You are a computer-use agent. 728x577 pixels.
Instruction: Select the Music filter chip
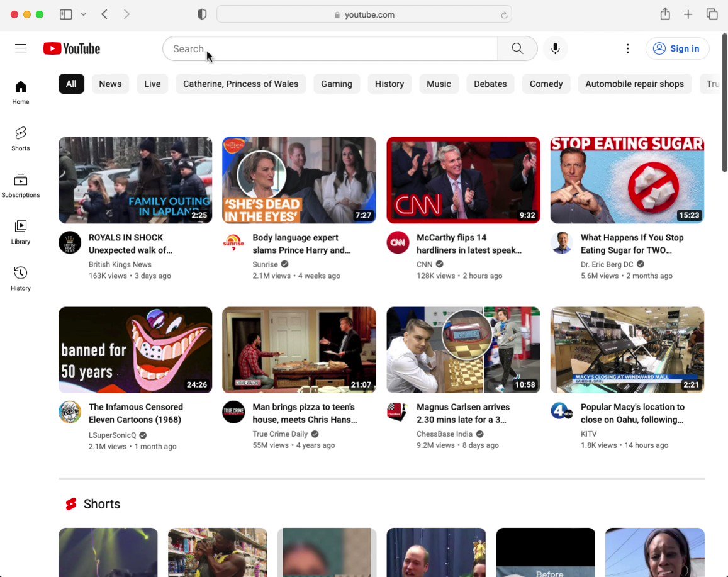tap(439, 84)
